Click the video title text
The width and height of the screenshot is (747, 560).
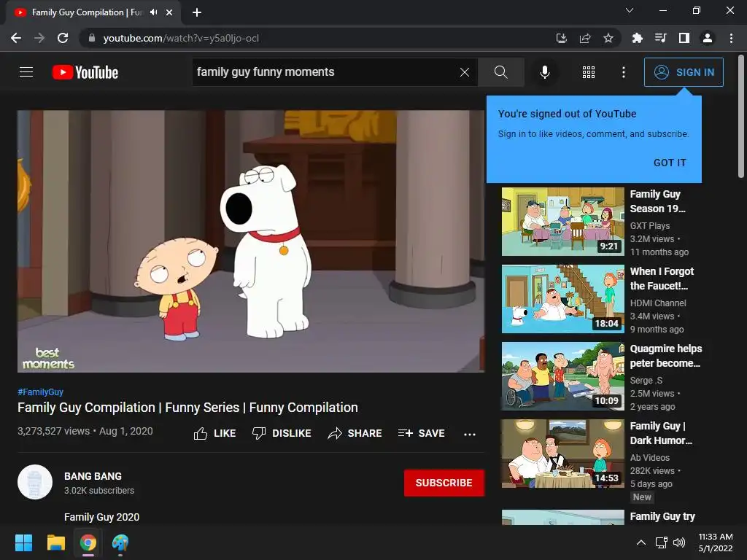point(187,408)
